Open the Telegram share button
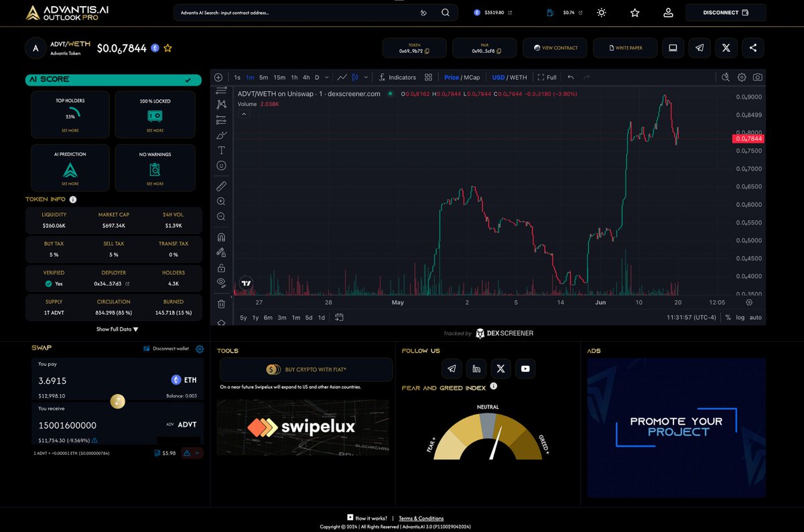This screenshot has width=804, height=532. pyautogui.click(x=700, y=48)
